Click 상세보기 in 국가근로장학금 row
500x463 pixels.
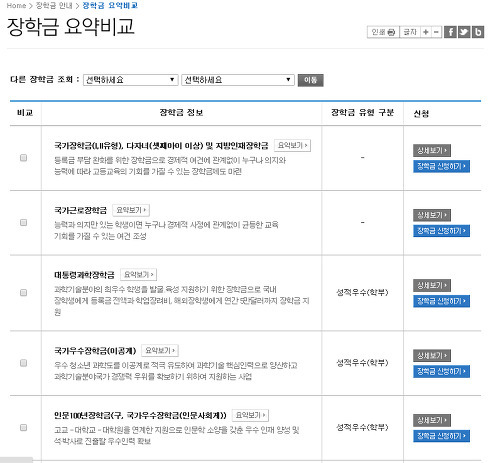(x=432, y=215)
